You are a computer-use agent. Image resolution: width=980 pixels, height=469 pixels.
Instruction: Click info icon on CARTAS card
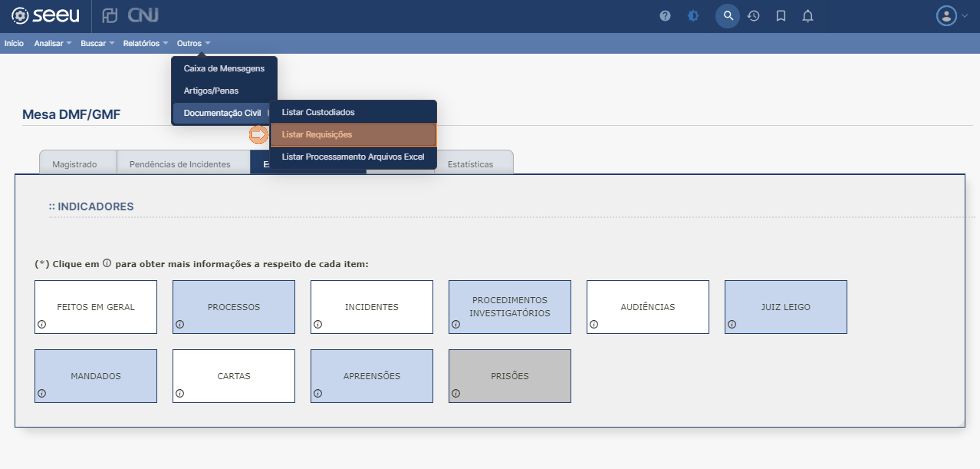click(180, 393)
